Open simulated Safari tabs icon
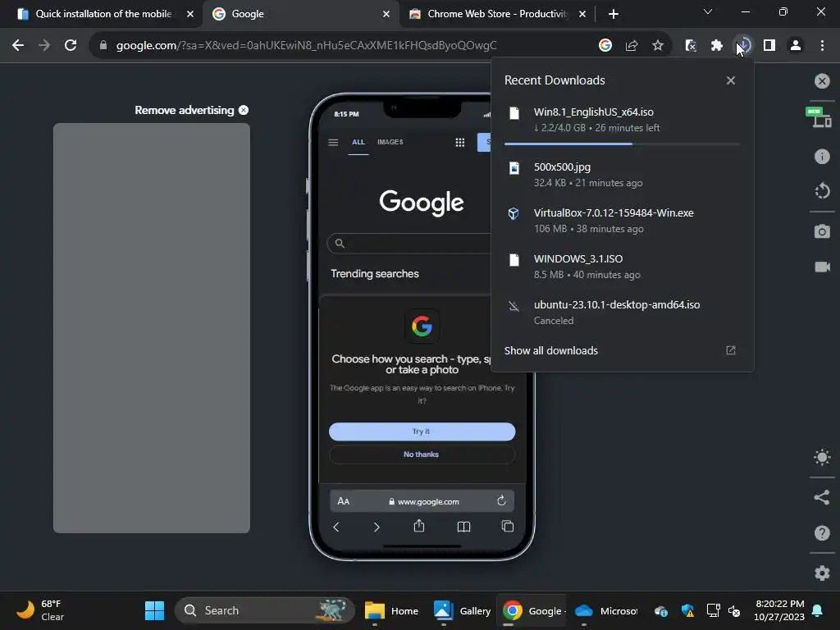 pos(507,526)
